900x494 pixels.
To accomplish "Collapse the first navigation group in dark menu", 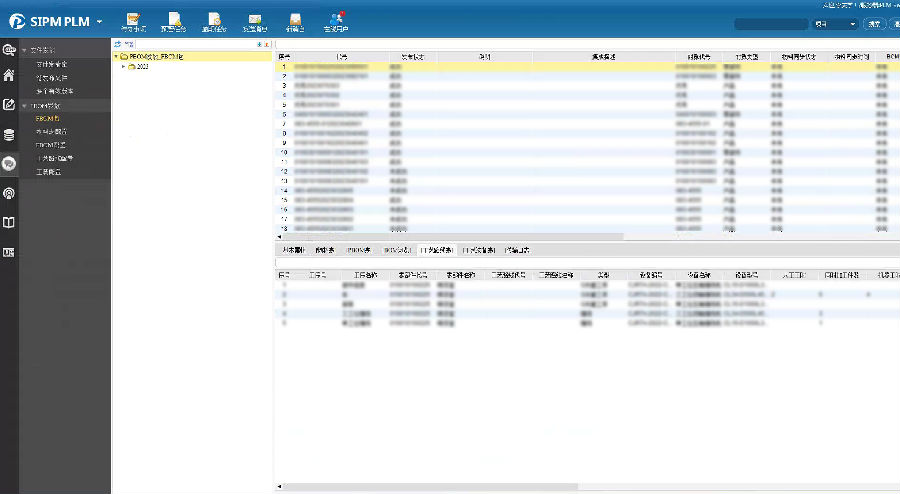I will coord(24,50).
